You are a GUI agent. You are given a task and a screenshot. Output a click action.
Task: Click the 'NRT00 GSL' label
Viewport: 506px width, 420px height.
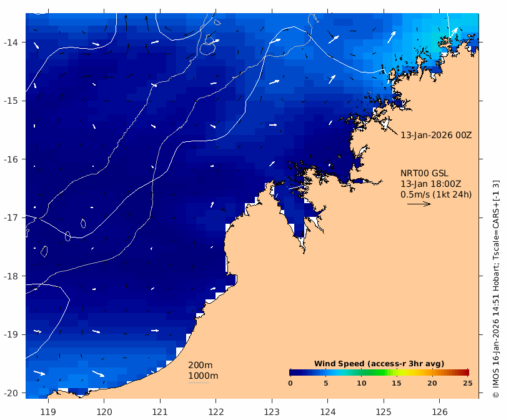(424, 173)
